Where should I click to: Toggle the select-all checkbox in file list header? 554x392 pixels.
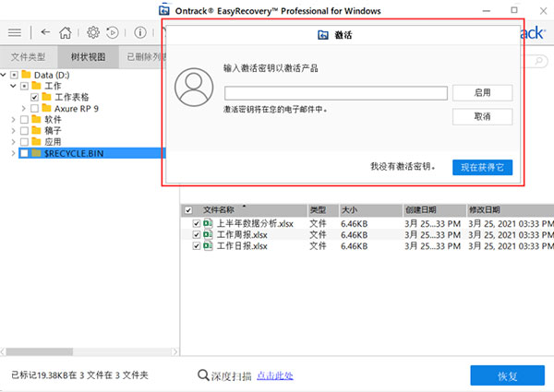[x=188, y=210]
